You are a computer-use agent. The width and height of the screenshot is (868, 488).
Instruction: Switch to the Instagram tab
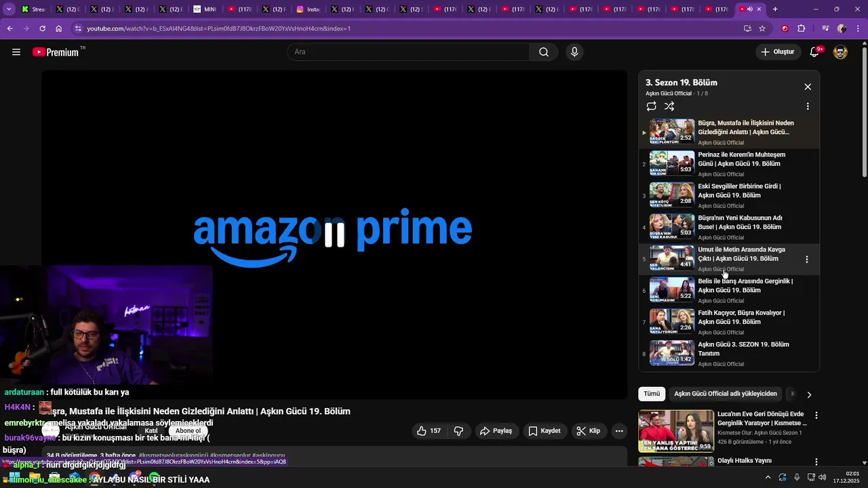click(x=309, y=9)
